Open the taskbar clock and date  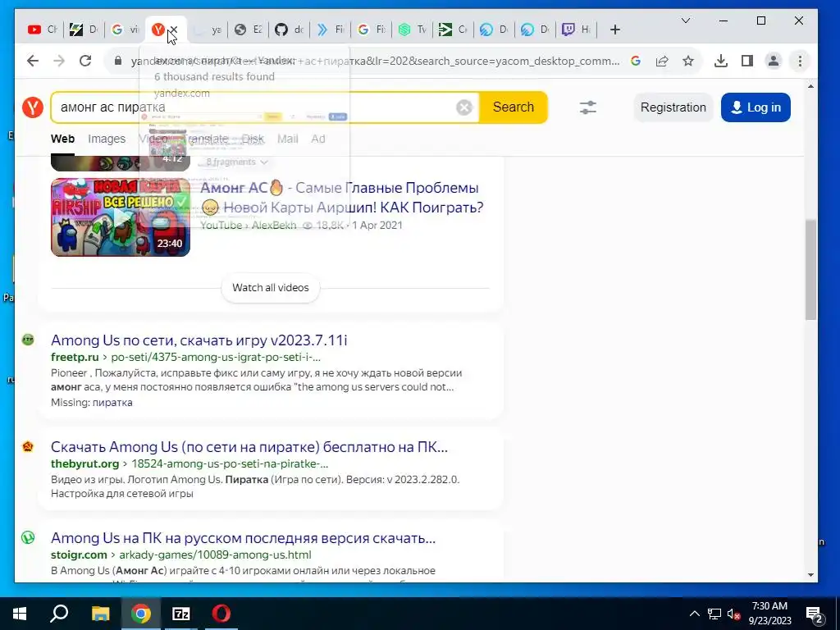tap(769, 614)
